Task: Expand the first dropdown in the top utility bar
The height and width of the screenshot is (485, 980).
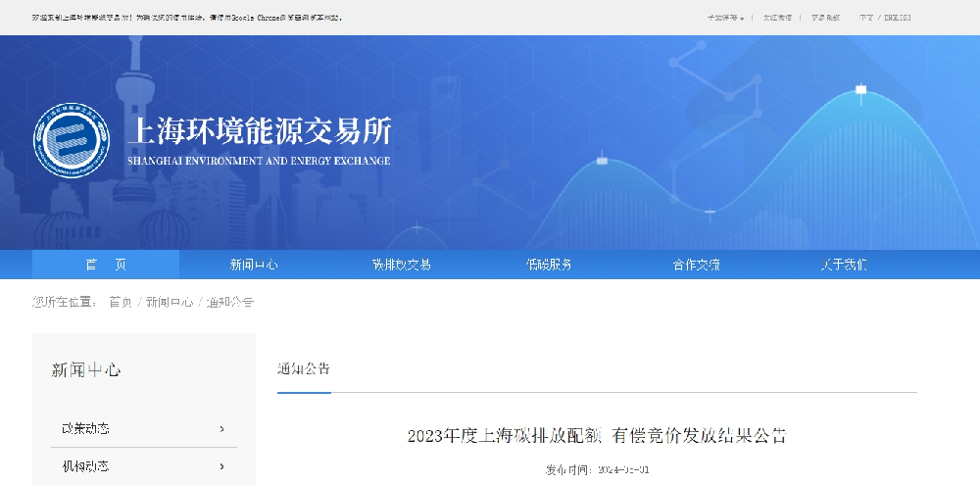Action: [x=725, y=18]
